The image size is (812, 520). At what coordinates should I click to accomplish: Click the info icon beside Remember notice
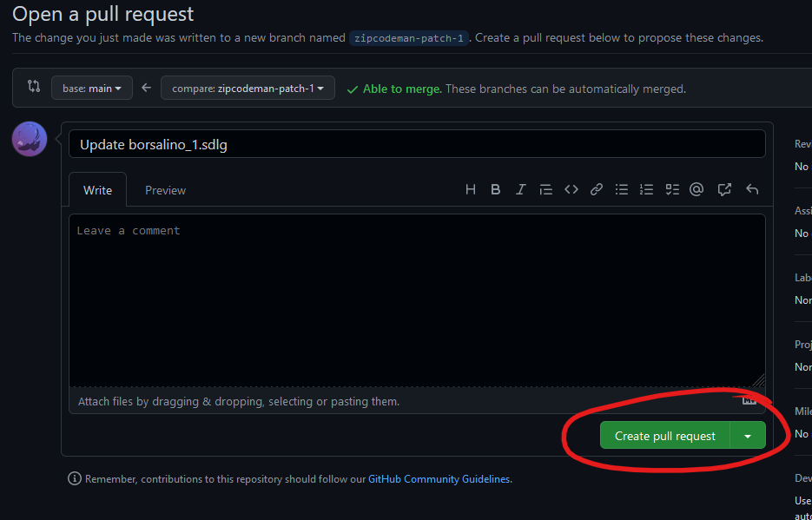pyautogui.click(x=75, y=478)
